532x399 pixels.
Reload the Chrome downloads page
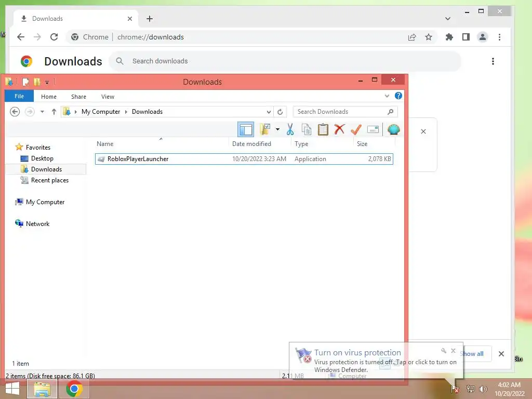tap(54, 37)
